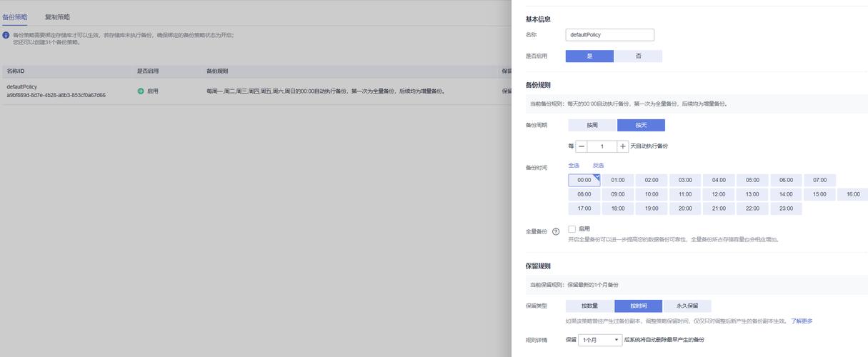Toggle backup time 14:00
The height and width of the screenshot is (357, 868).
[x=786, y=194]
